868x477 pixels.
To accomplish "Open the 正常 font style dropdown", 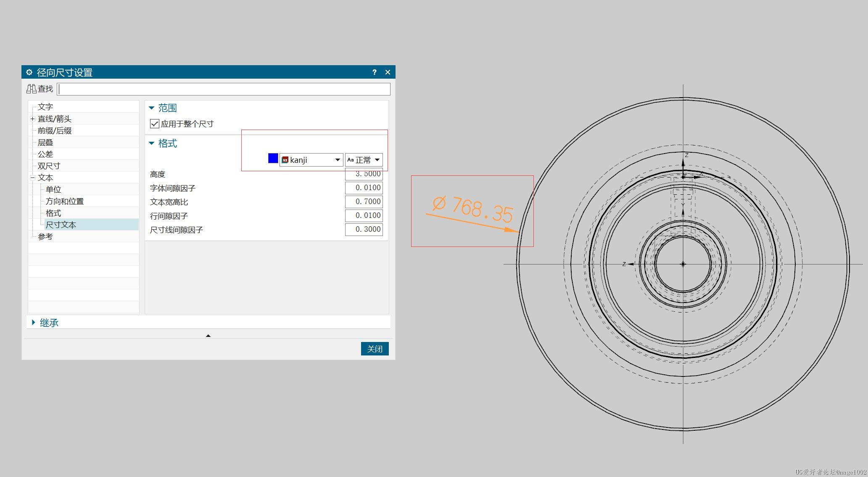I will 364,160.
